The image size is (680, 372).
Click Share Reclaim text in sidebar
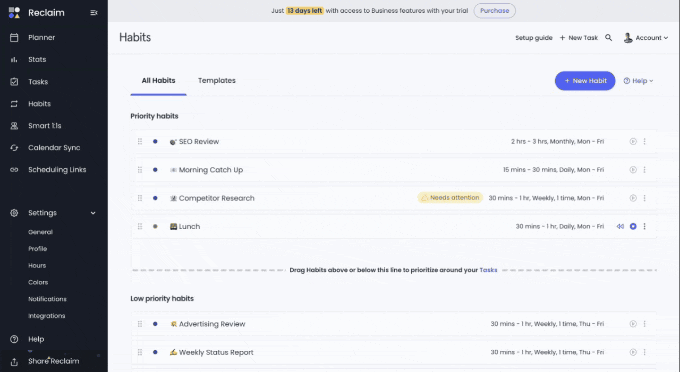point(54,361)
